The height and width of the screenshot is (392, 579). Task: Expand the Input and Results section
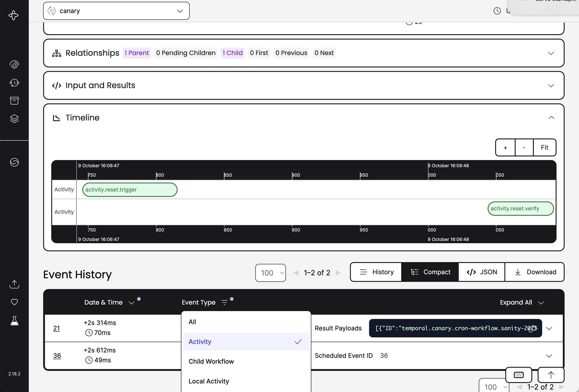551,85
